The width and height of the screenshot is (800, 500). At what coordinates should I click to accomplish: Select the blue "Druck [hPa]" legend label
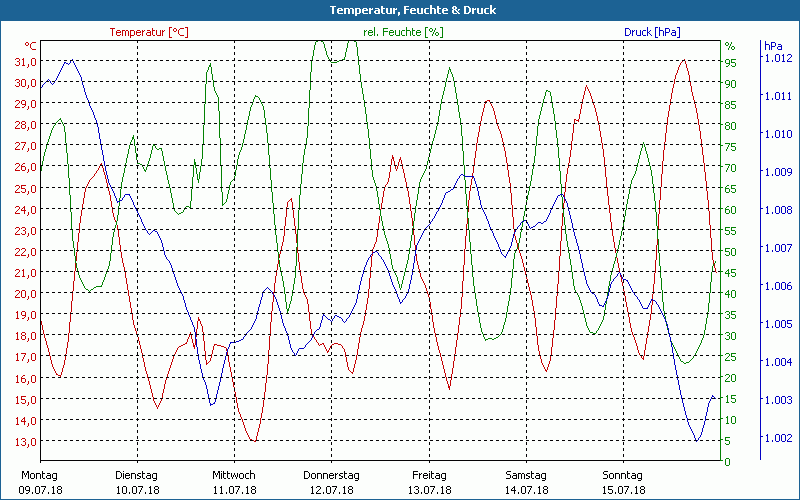(x=652, y=32)
